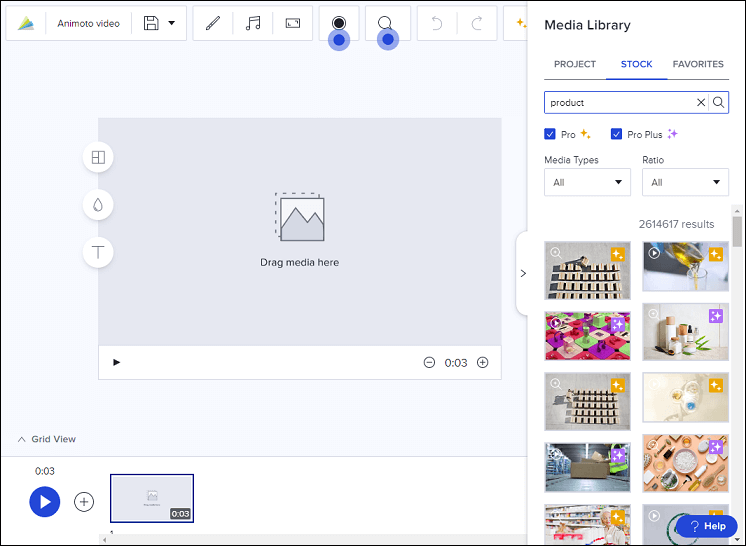Switch to the STOCK tab
This screenshot has height=546, width=746.
coord(637,64)
